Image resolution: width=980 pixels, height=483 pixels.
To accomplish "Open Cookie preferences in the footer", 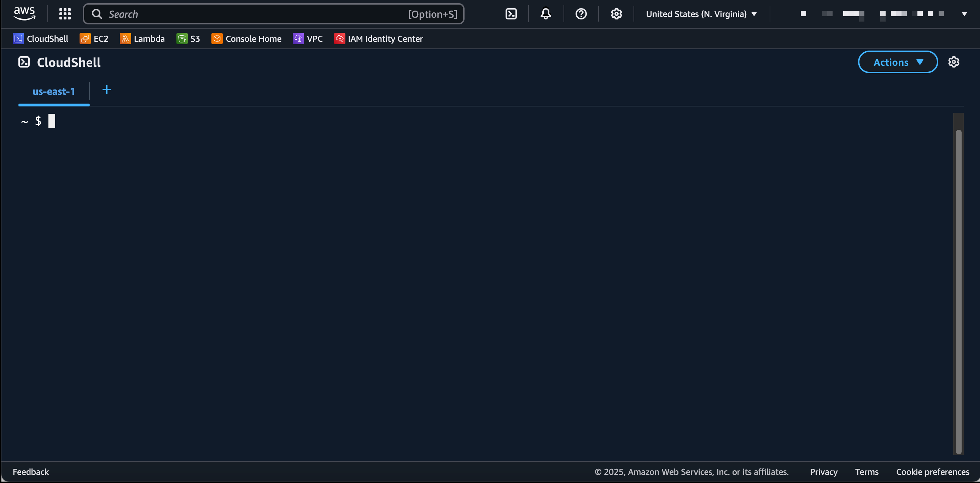I will [x=932, y=472].
